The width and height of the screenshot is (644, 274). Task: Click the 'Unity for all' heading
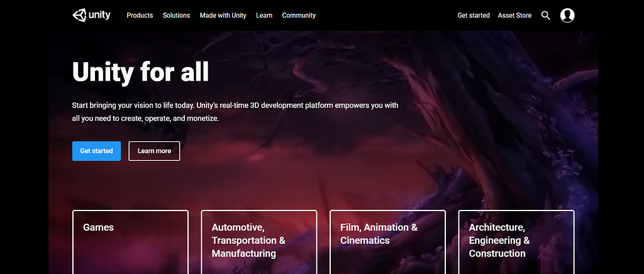[x=140, y=72]
